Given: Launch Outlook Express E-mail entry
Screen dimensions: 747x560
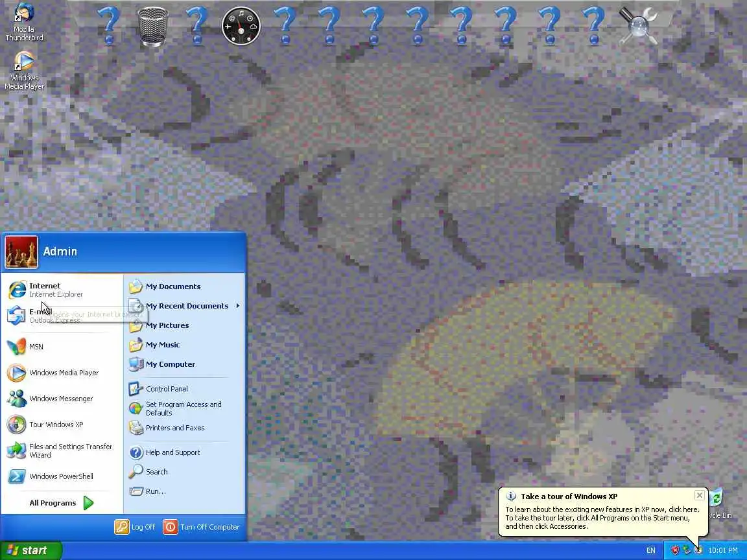Looking at the screenshot, I should pos(62,316).
